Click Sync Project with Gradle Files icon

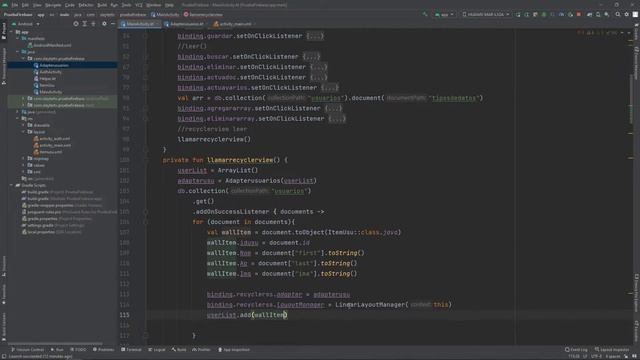click(x=589, y=14)
